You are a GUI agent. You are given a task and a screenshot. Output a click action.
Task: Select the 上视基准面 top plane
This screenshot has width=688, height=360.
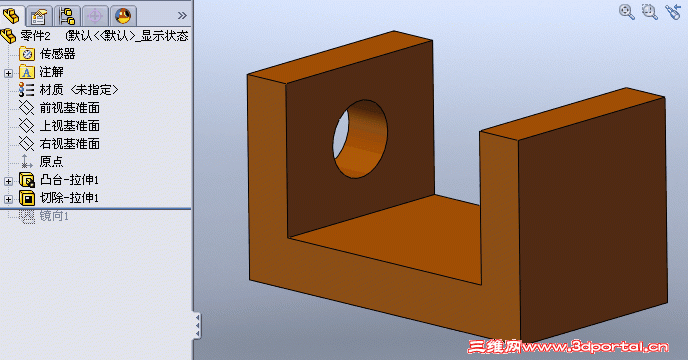pyautogui.click(x=70, y=126)
